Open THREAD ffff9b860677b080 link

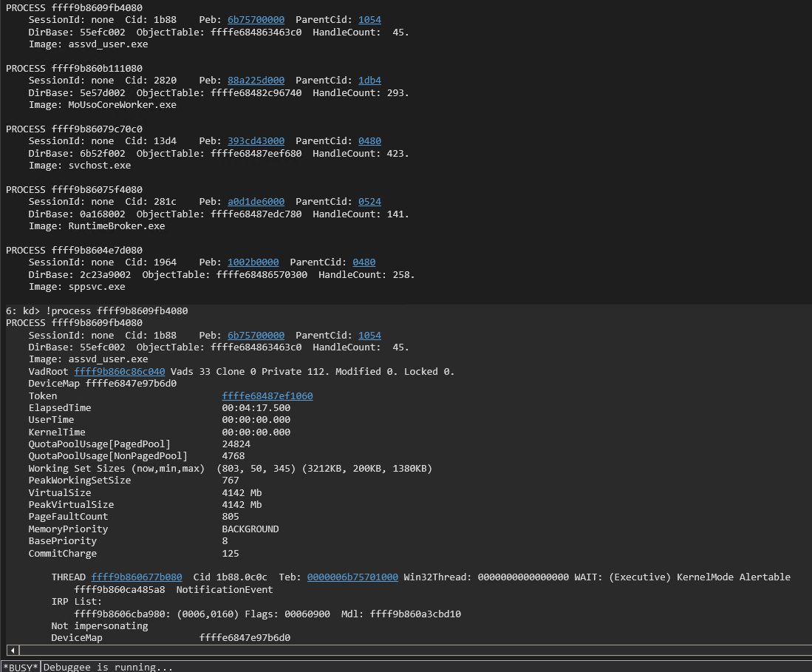pyautogui.click(x=137, y=577)
